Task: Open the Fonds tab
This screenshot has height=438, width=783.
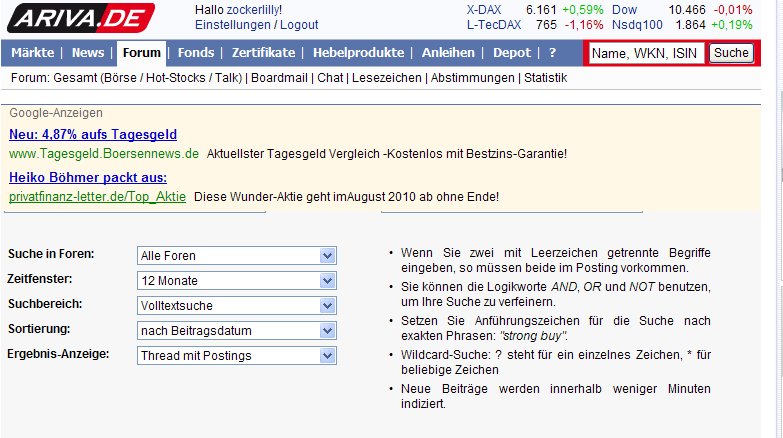Action: (x=196, y=53)
